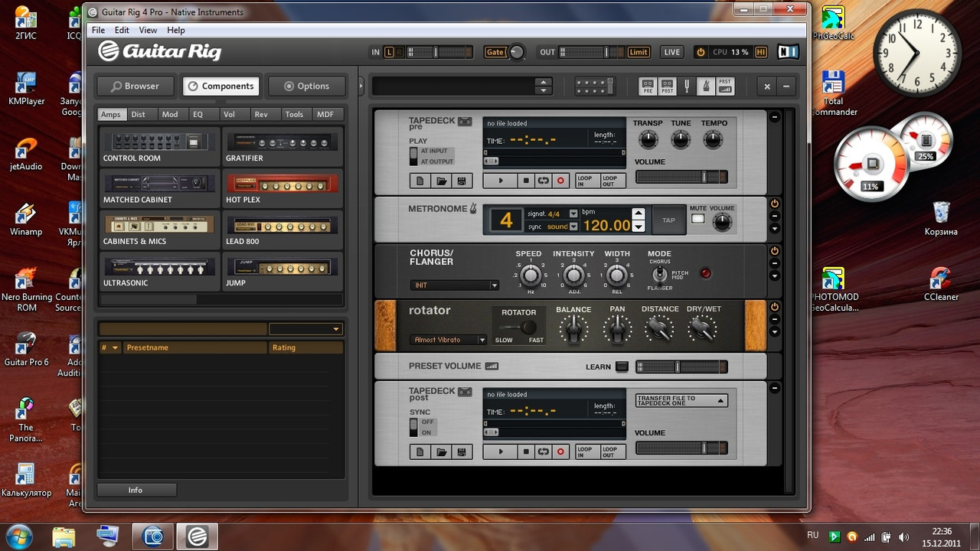The image size is (980, 551).
Task: Open the preset list filter dropdown
Action: (x=305, y=329)
